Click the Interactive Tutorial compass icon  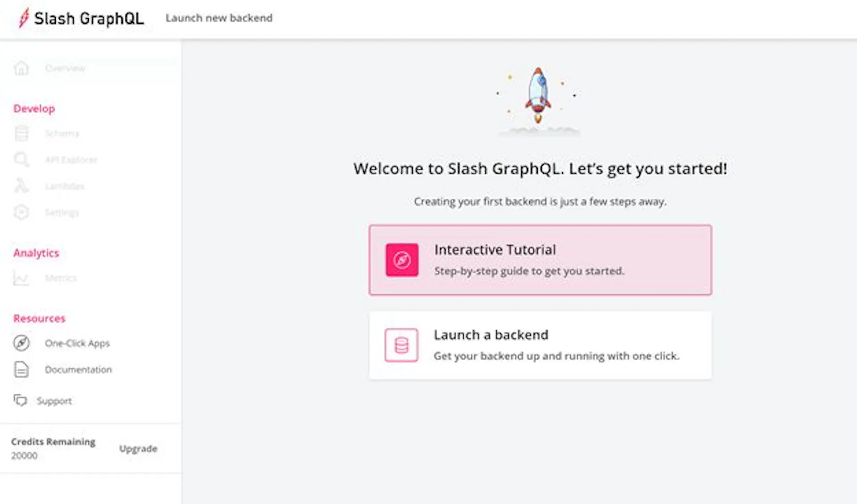coord(402,260)
